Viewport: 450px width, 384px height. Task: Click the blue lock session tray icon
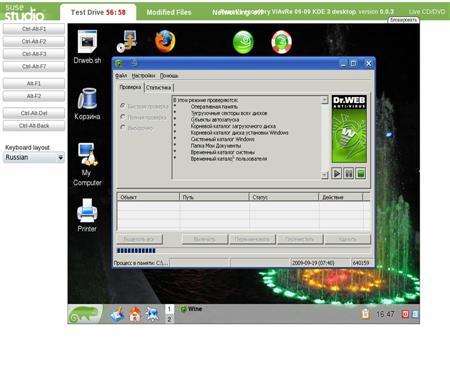(x=415, y=314)
